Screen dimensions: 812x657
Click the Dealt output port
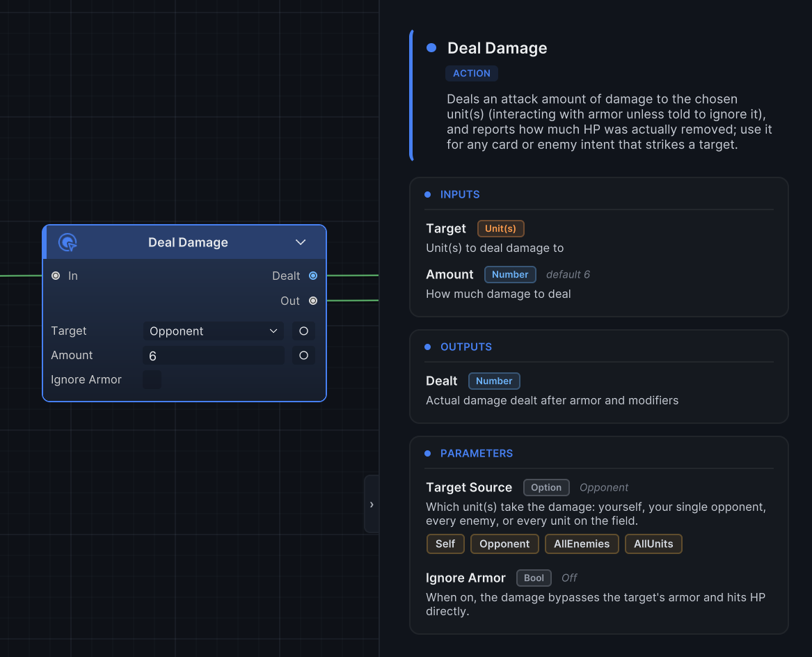[x=313, y=276]
